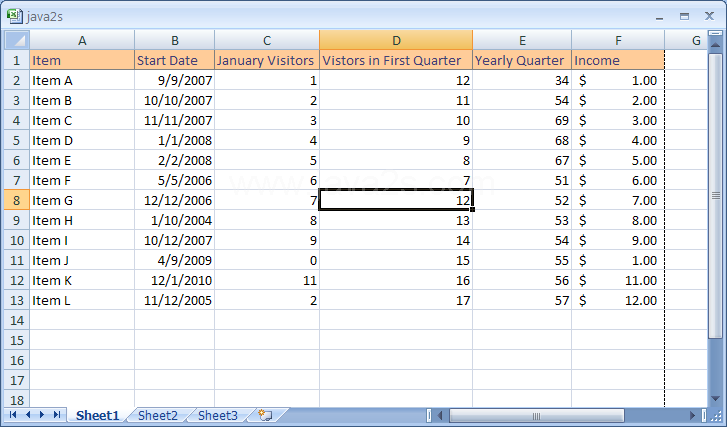Click the tab bar split handle
The image size is (727, 427).
(429, 415)
